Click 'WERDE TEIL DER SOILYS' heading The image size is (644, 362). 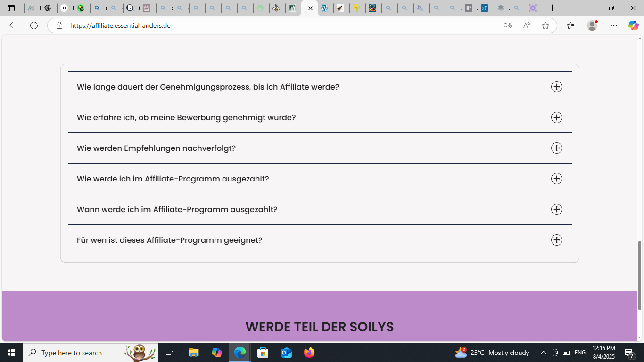pos(320,327)
